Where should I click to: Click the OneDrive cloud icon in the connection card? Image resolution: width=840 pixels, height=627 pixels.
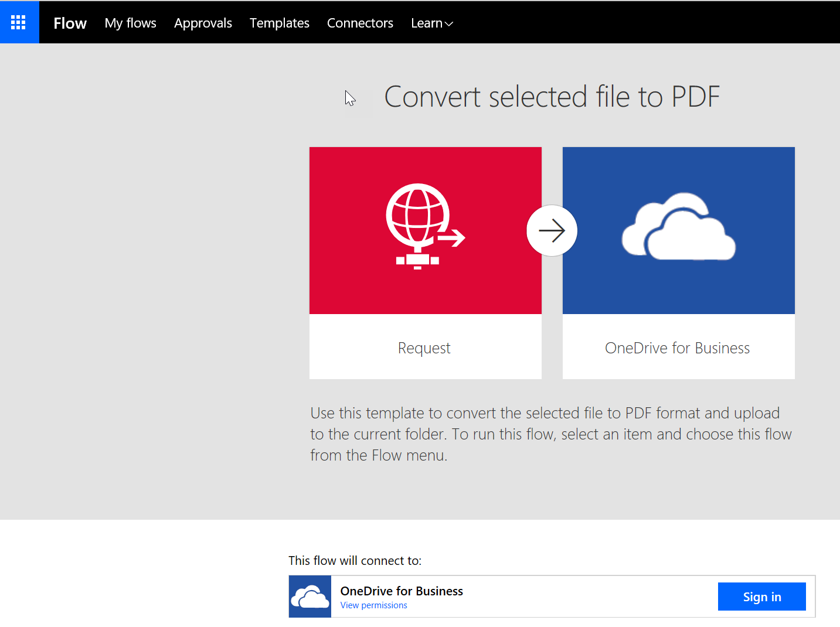[310, 596]
